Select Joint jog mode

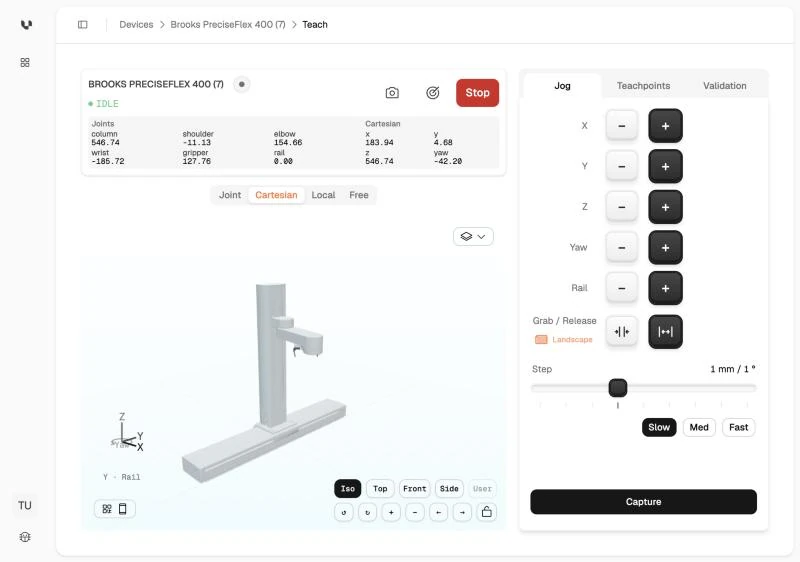click(x=230, y=195)
